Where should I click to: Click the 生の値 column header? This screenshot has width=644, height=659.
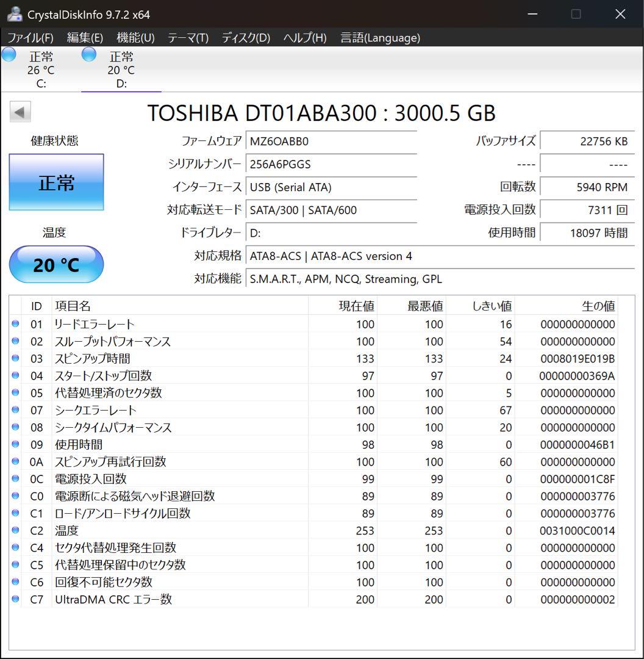pos(567,306)
